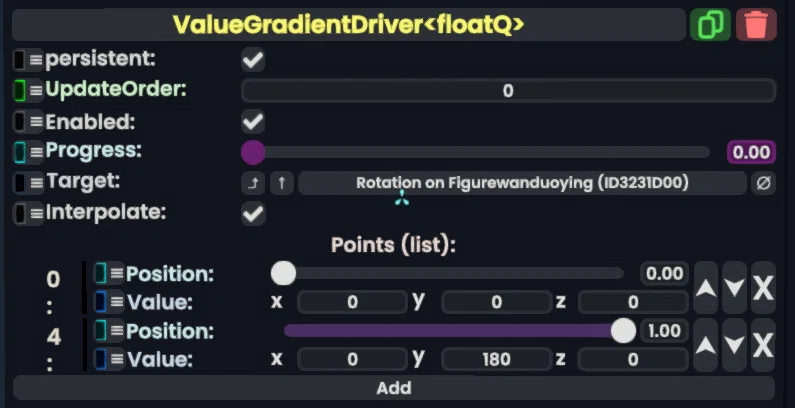Move point 0 up with arrow icon

coord(705,288)
